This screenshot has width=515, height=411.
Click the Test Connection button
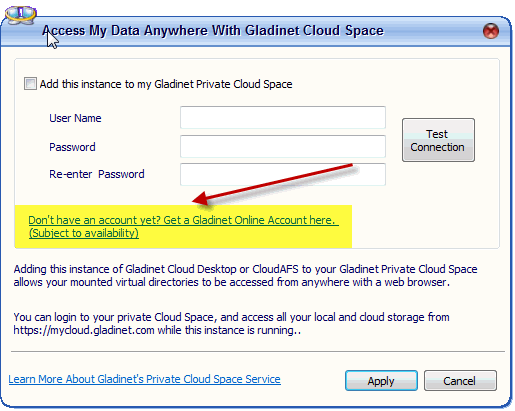point(438,140)
